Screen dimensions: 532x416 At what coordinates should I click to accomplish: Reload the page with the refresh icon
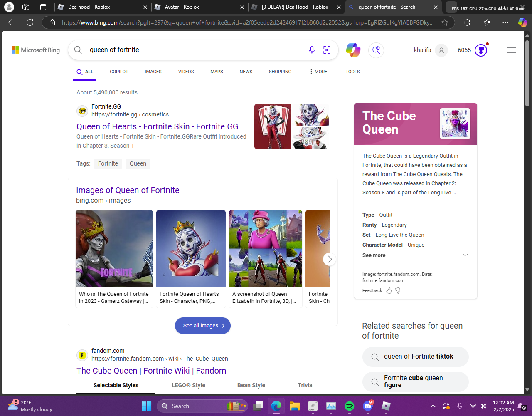(30, 22)
